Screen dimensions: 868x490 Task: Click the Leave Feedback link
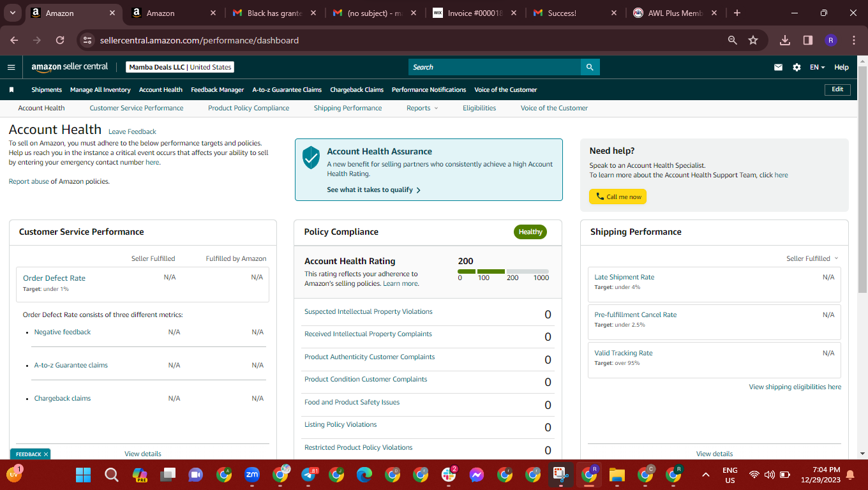(132, 132)
